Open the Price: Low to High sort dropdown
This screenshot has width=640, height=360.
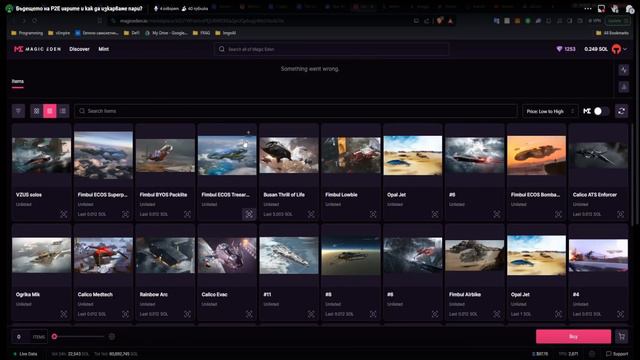(550, 111)
